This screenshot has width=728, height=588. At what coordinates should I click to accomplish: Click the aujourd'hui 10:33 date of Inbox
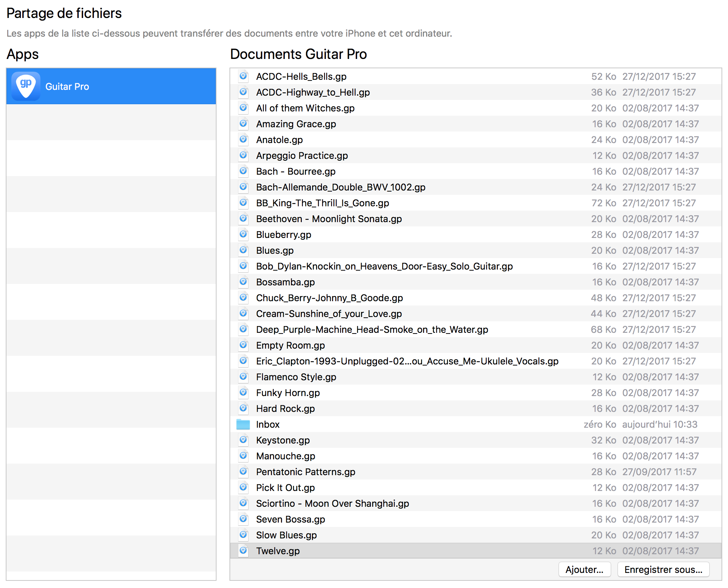(660, 424)
